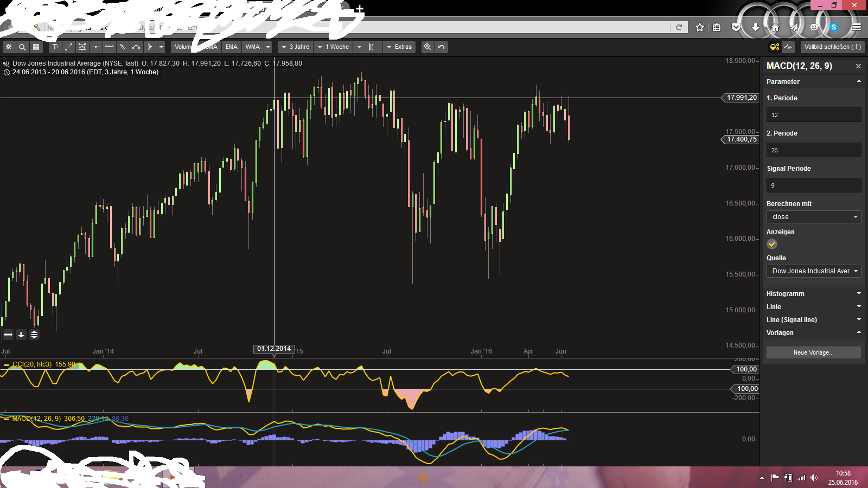Screen dimensions: 868x488
Task: Collapse the Vorlagen section
Action: pos(814,333)
